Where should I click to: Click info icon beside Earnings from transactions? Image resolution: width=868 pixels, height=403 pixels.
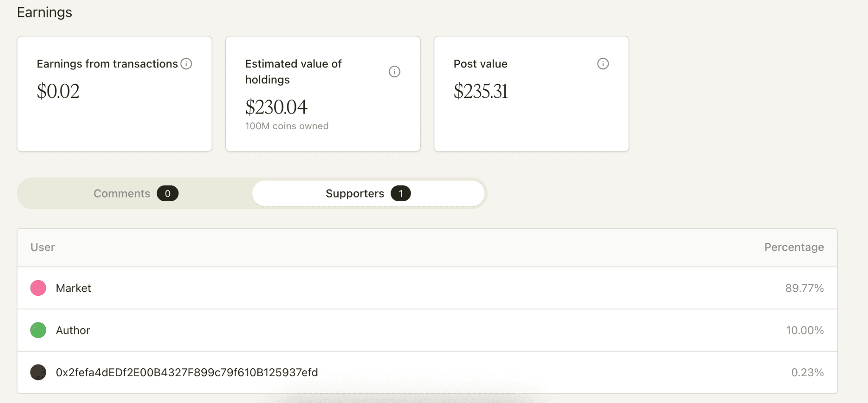point(186,64)
